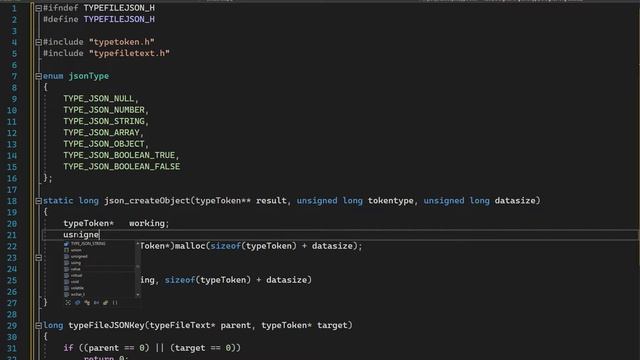The height and width of the screenshot is (360, 640).
Task: Collapse the code block at line 23
Action: pyautogui.click(x=38, y=258)
